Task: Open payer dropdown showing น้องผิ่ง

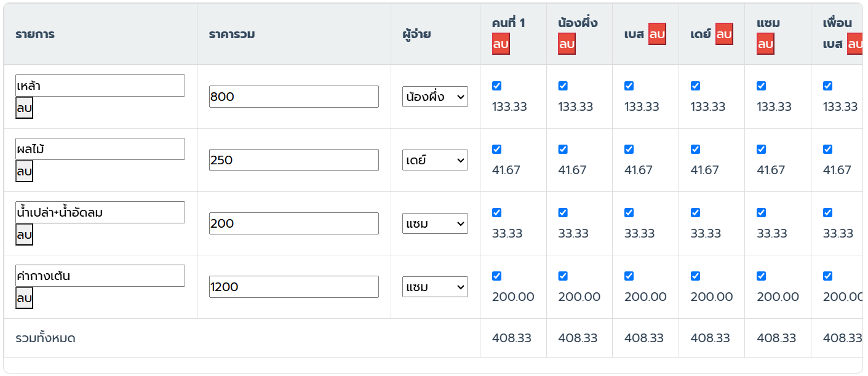Action: pos(435,97)
